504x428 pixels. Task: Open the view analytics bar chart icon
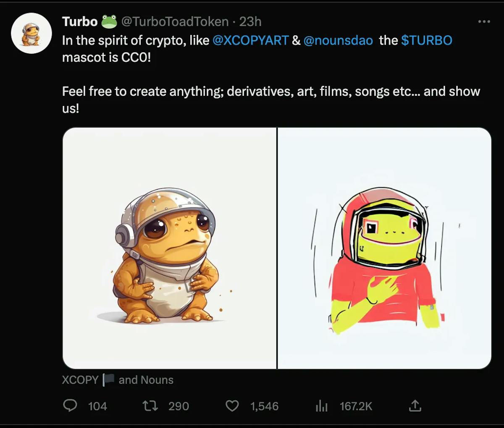[321, 406]
